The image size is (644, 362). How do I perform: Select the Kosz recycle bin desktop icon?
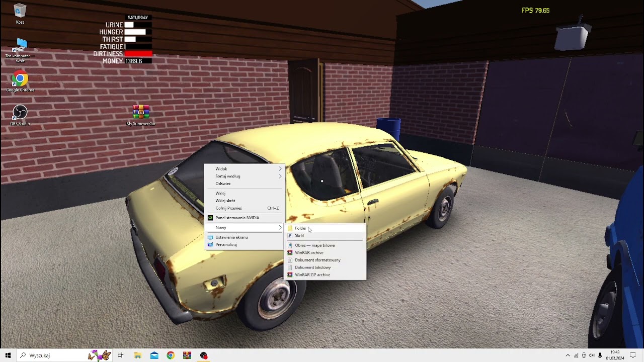point(20,14)
